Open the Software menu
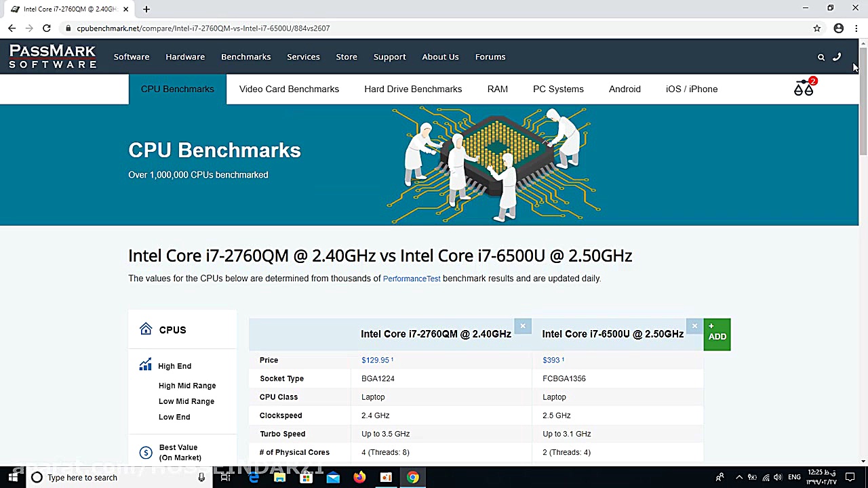The width and height of the screenshot is (868, 488). point(132,57)
